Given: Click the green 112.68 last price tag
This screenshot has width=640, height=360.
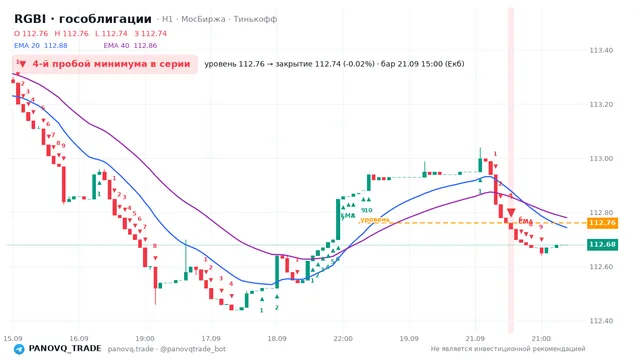Looking at the screenshot, I should (x=602, y=244).
